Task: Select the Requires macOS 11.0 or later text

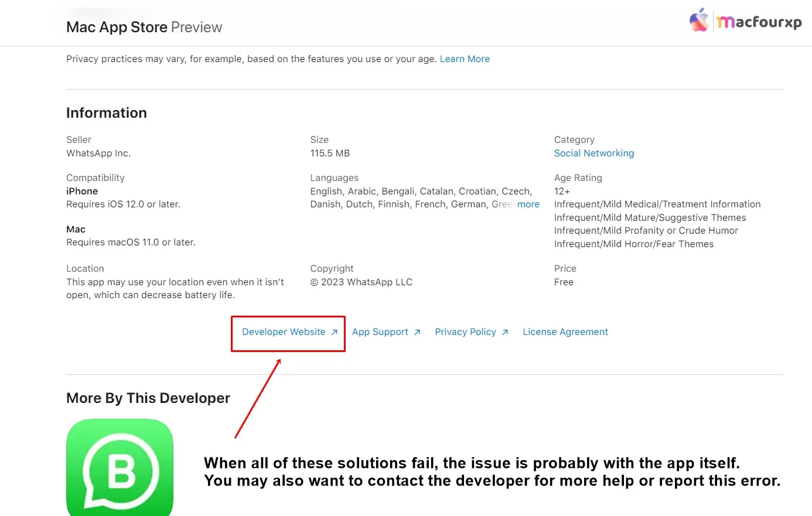Action: point(131,242)
